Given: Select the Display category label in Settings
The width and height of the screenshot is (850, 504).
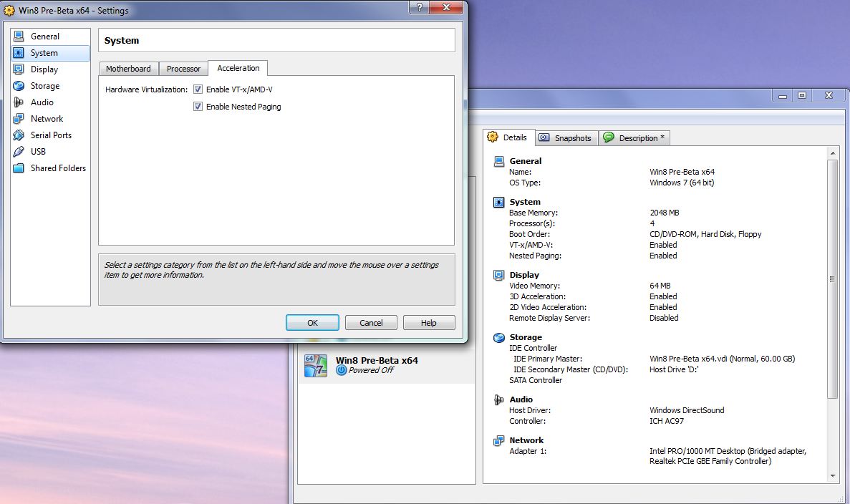Looking at the screenshot, I should [44, 69].
